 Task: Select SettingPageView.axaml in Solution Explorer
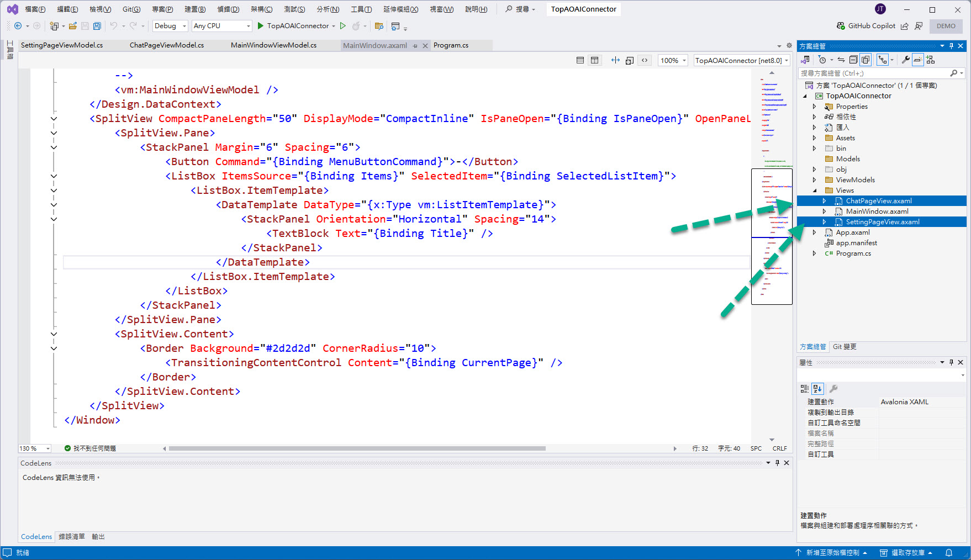click(883, 222)
